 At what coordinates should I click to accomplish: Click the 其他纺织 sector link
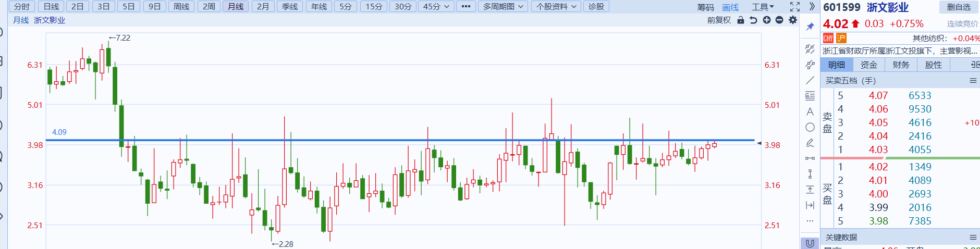929,38
